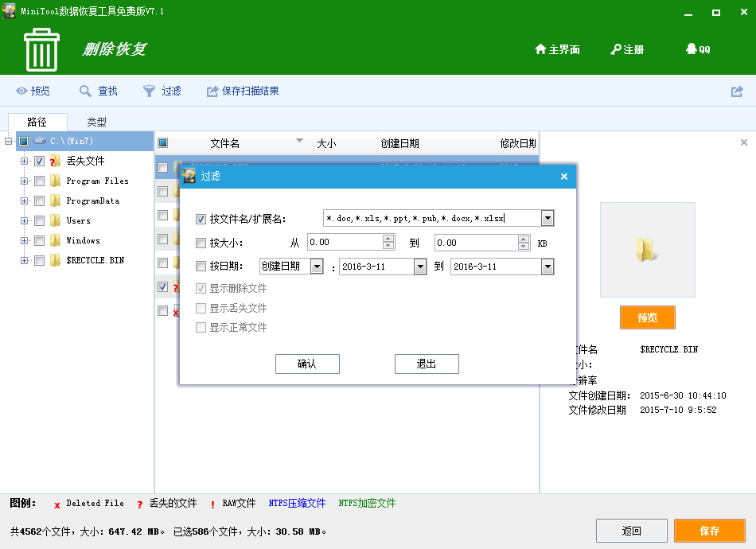
Task: Check the Windows folder checkbox
Action: [40, 240]
